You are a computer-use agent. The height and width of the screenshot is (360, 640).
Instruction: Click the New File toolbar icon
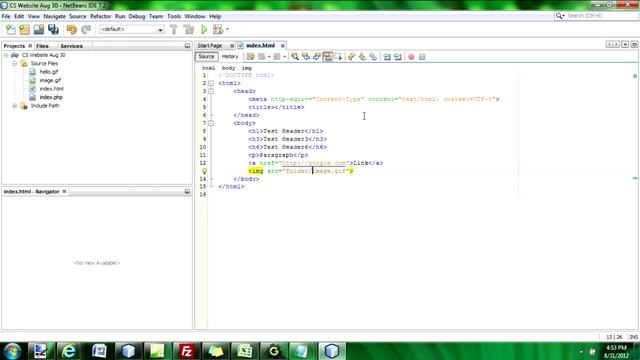[x=11, y=29]
